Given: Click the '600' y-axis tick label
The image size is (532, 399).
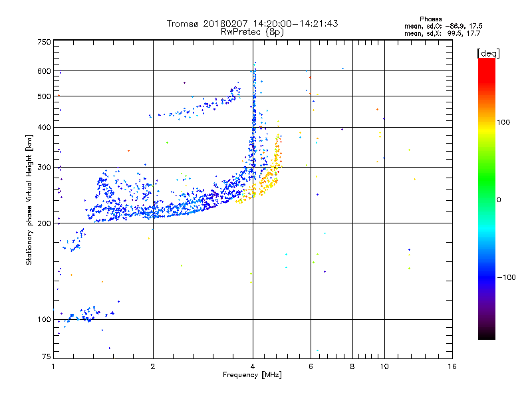Looking at the screenshot, I should click(x=44, y=71).
